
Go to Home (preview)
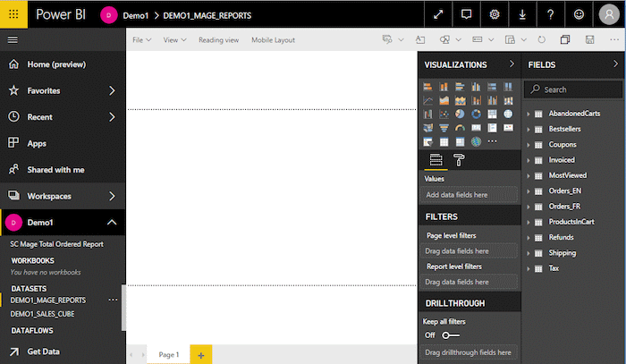[x=56, y=64]
